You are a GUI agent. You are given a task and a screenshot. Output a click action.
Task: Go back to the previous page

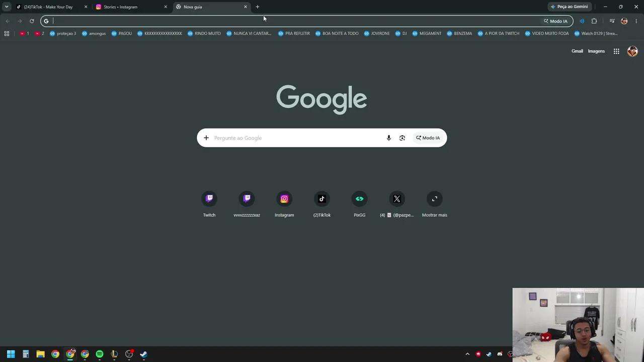(x=8, y=21)
